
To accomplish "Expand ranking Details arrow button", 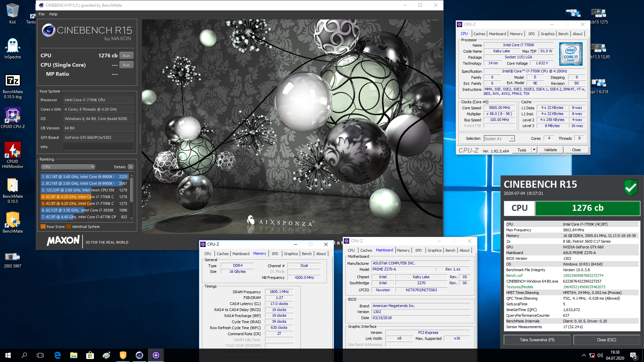I will pos(131,167).
